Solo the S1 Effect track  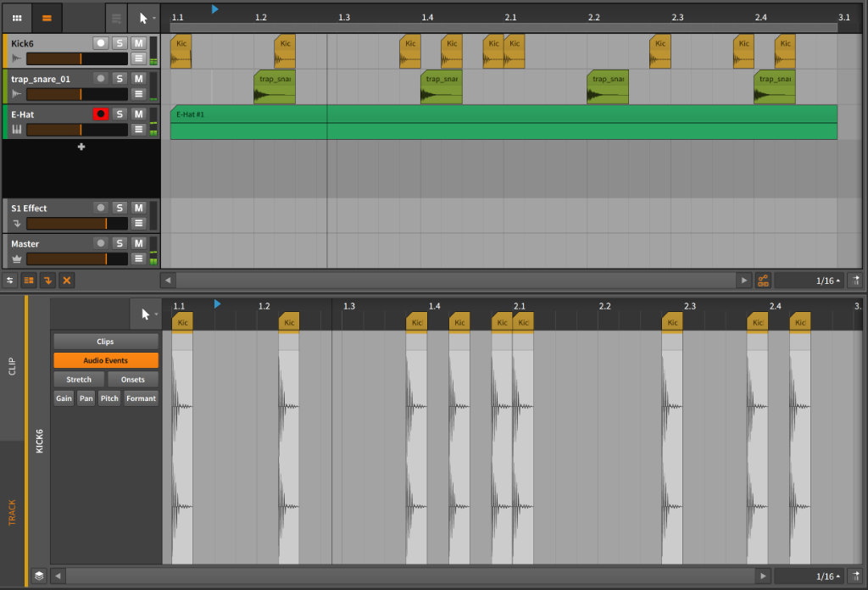[x=120, y=208]
